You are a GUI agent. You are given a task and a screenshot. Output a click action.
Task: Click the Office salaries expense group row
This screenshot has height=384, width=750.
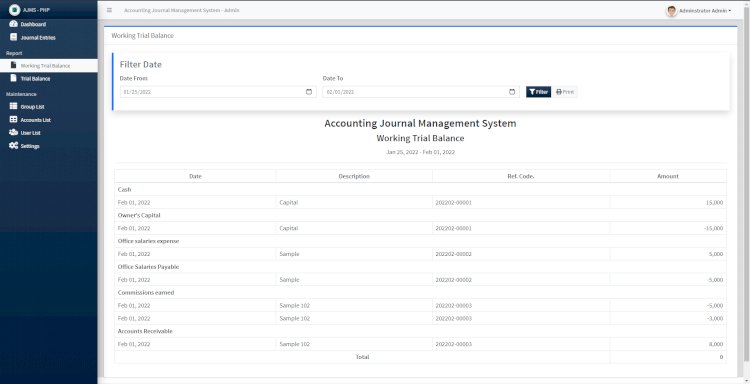click(420, 241)
